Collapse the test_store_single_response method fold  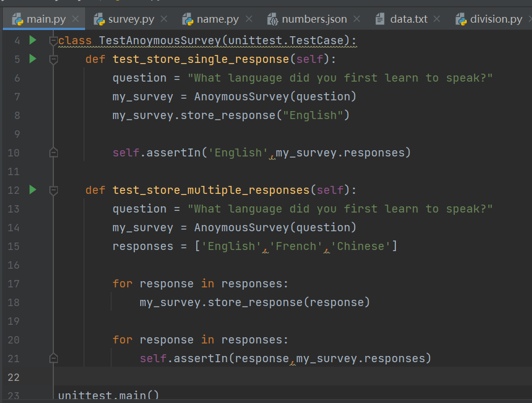pos(54,59)
